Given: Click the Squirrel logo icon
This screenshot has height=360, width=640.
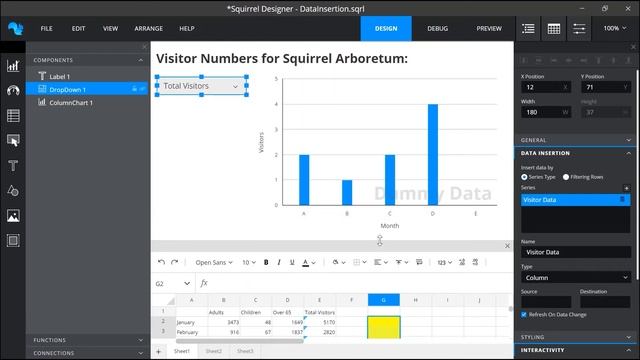Looking at the screenshot, I should [x=16, y=29].
